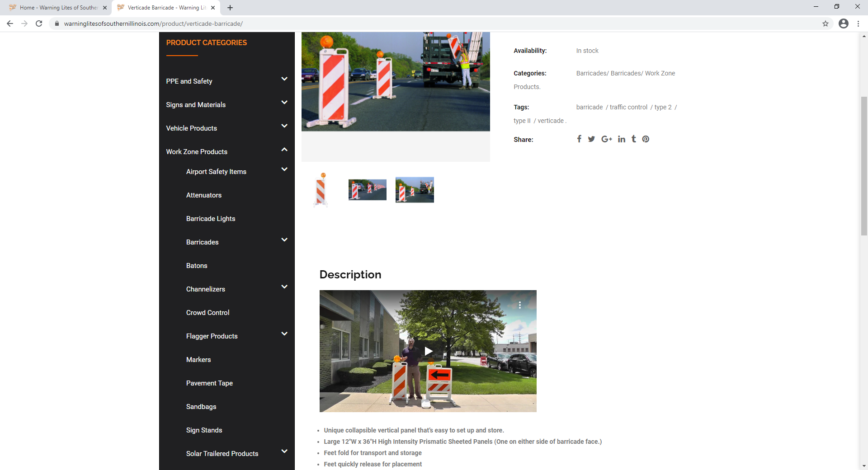868x470 pixels.
Task: Click the address bar URL field
Action: click(x=434, y=23)
